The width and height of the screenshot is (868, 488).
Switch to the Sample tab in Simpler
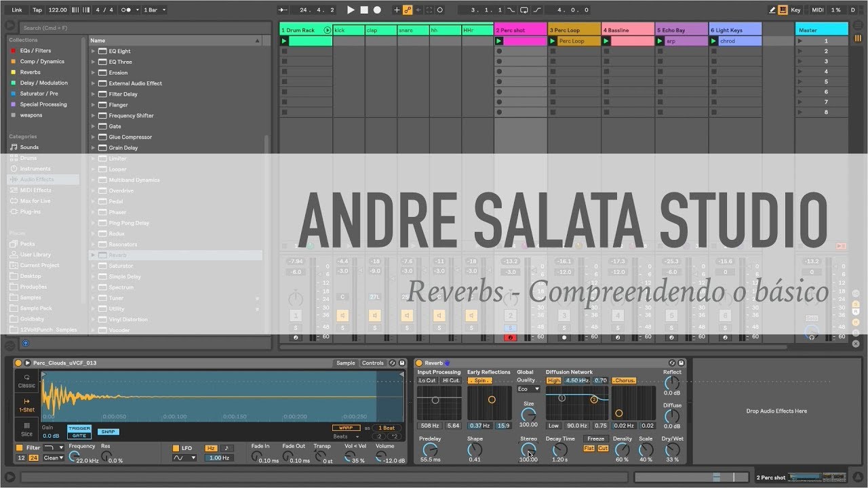(346, 363)
